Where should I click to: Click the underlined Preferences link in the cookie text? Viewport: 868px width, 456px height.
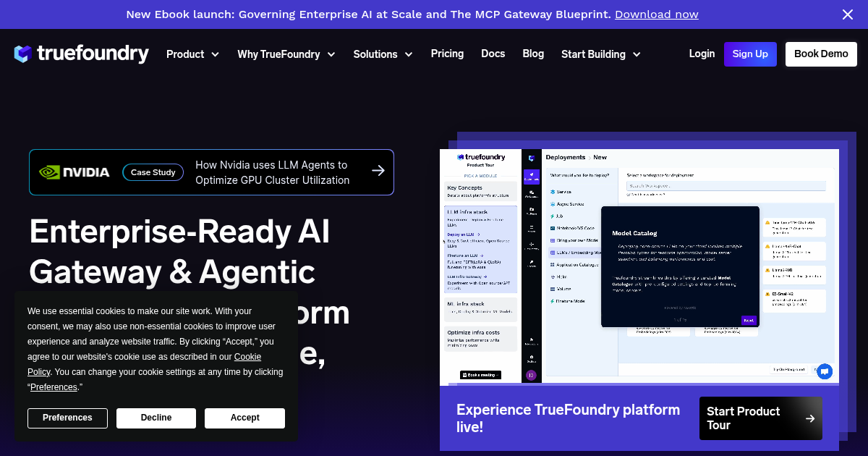point(54,387)
